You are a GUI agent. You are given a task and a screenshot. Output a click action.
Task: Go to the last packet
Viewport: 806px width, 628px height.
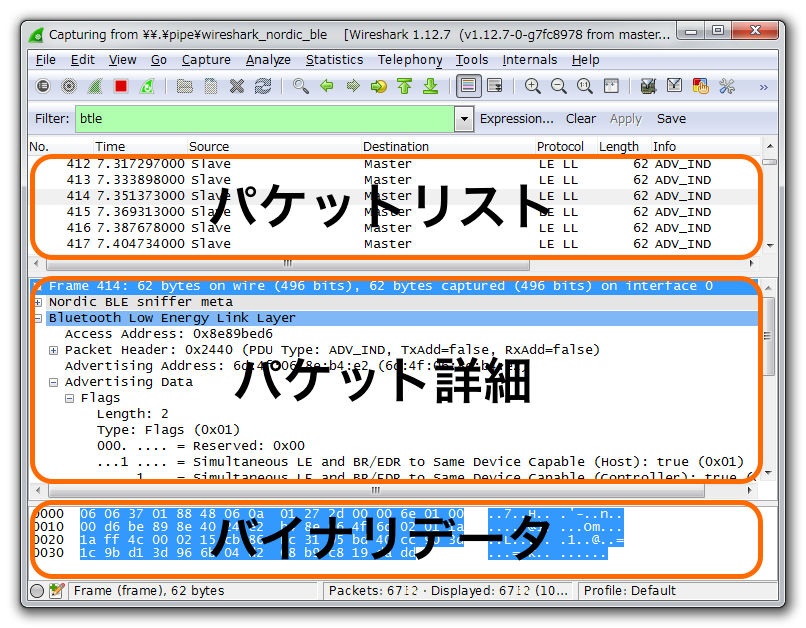pyautogui.click(x=430, y=87)
